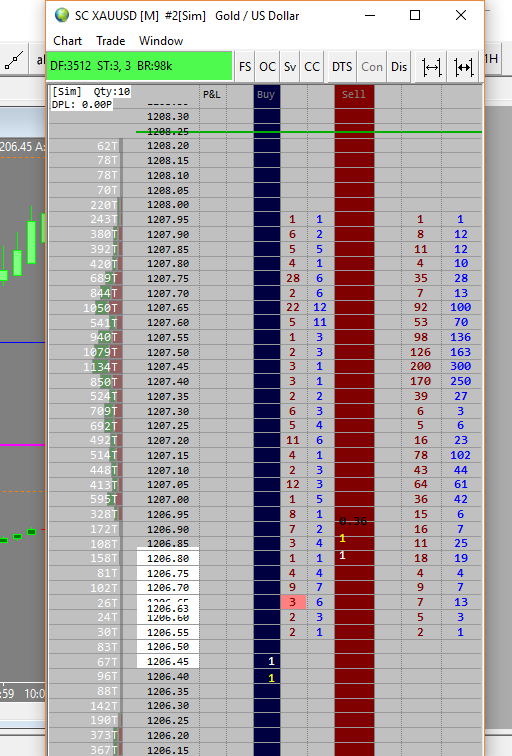Click the Con toolbar button
Image resolution: width=512 pixels, height=756 pixels.
372,67
